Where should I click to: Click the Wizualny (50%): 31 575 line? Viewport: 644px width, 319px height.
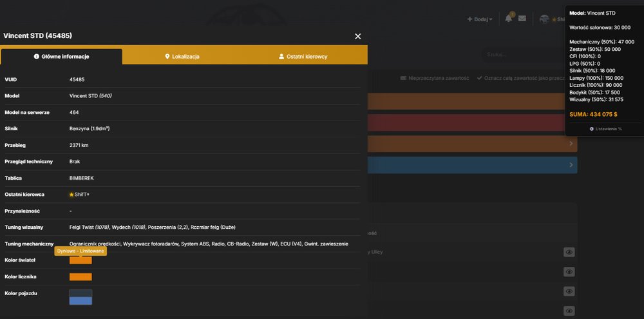(596, 99)
